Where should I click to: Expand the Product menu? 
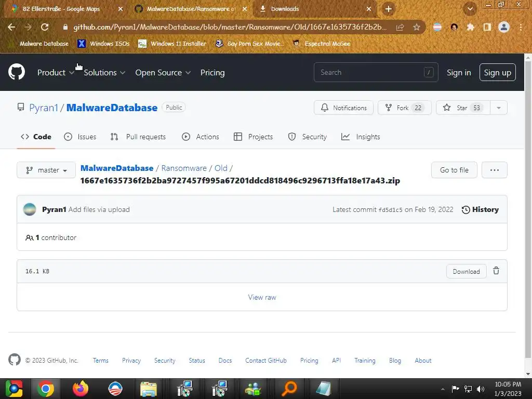[56, 73]
